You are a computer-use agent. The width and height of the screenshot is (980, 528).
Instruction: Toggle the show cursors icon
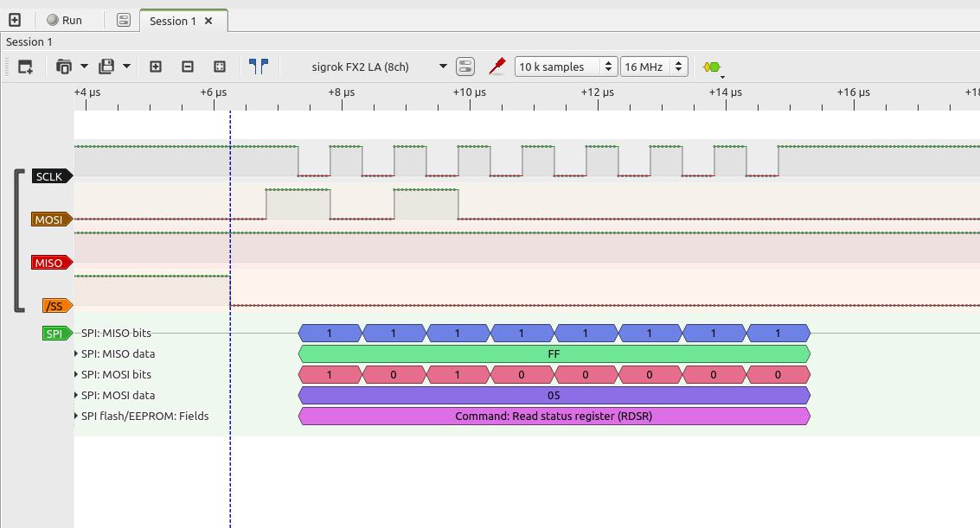(258, 67)
